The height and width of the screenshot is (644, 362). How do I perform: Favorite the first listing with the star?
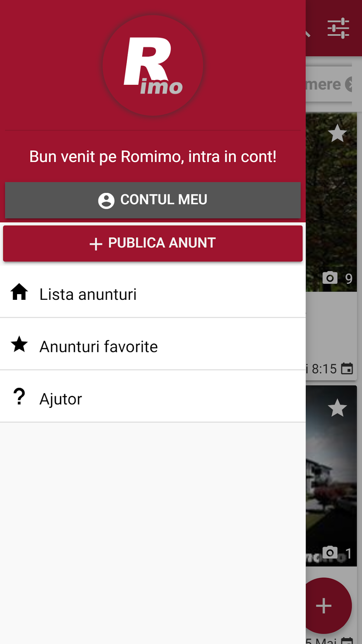pyautogui.click(x=337, y=134)
